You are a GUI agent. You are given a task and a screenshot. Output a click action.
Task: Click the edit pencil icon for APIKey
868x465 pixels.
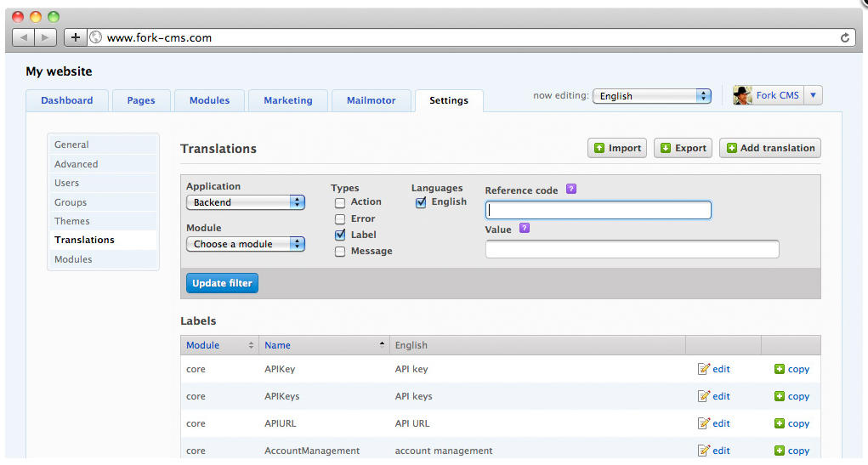pos(703,369)
